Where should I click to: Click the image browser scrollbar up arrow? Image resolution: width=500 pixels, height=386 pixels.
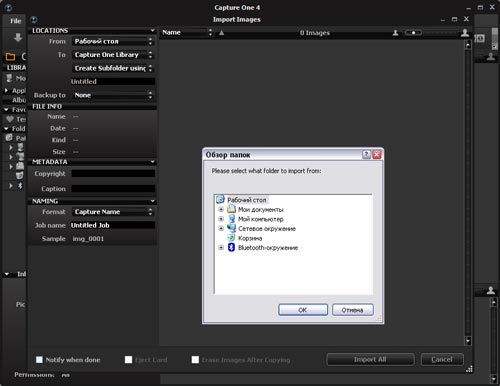pyautogui.click(x=468, y=45)
